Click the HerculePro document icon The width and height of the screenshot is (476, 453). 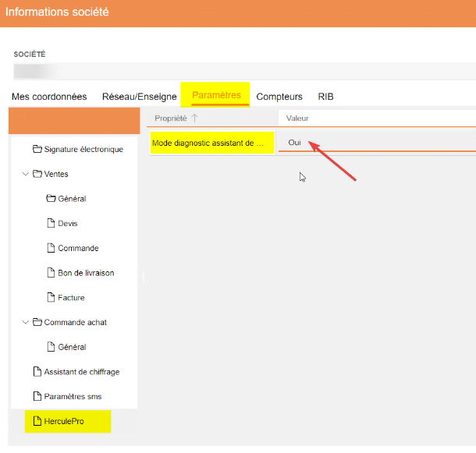coord(37,421)
